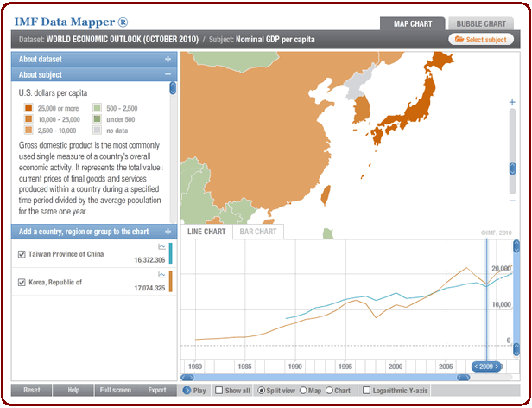
Task: Click Korea's line chart icon
Action: tap(161, 275)
